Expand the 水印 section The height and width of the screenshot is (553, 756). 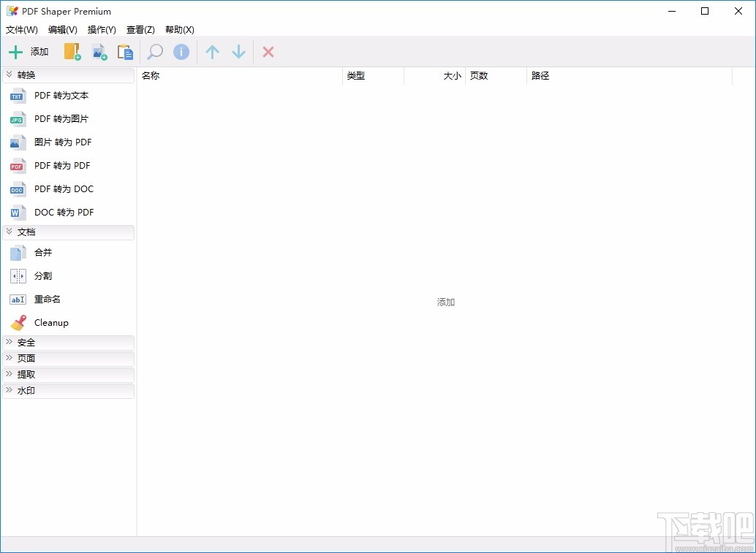click(68, 390)
